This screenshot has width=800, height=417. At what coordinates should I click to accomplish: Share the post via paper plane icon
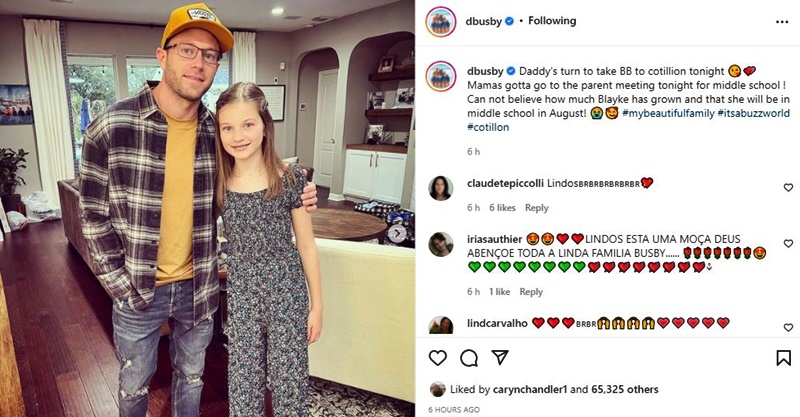click(x=500, y=358)
